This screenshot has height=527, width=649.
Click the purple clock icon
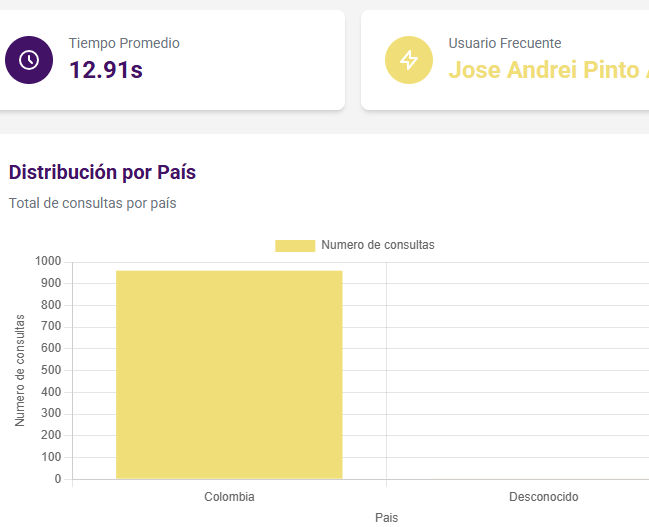coord(29,60)
